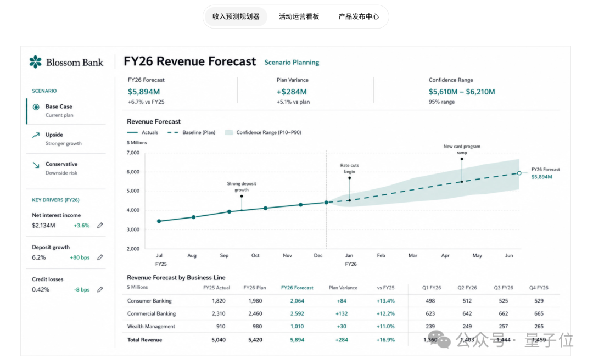Click the $2,134M net interest income value
This screenshot has width=593, height=364.
coord(43,226)
